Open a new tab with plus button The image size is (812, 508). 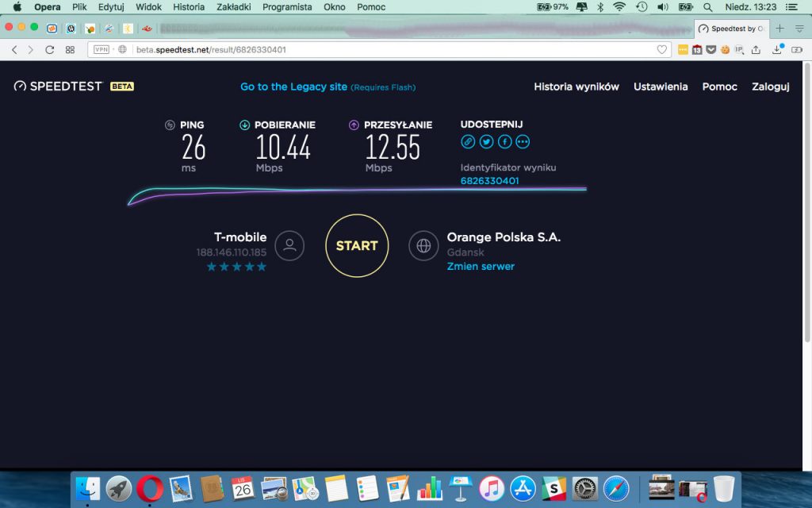tap(780, 29)
